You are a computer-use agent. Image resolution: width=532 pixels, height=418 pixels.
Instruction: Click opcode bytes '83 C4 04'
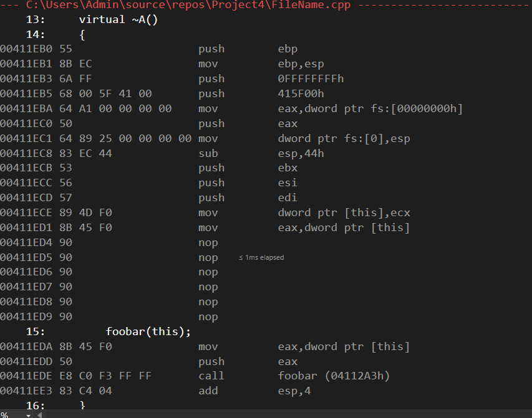(x=85, y=391)
